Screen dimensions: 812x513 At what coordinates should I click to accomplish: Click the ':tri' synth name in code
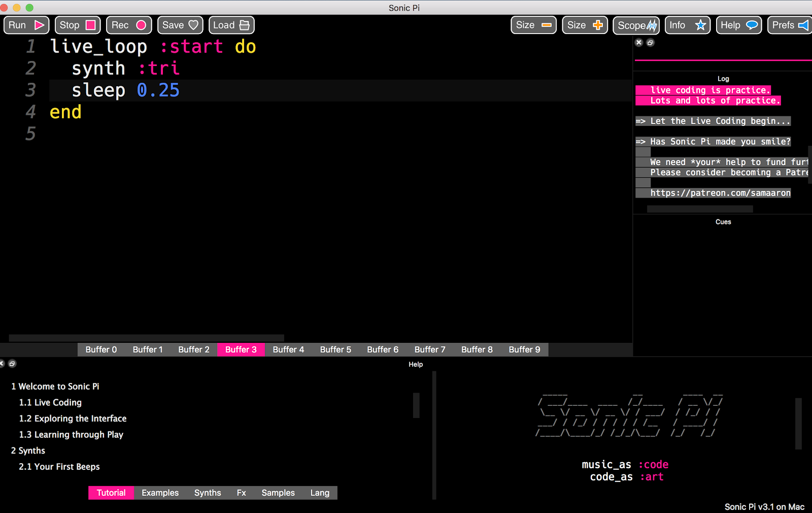pos(159,69)
